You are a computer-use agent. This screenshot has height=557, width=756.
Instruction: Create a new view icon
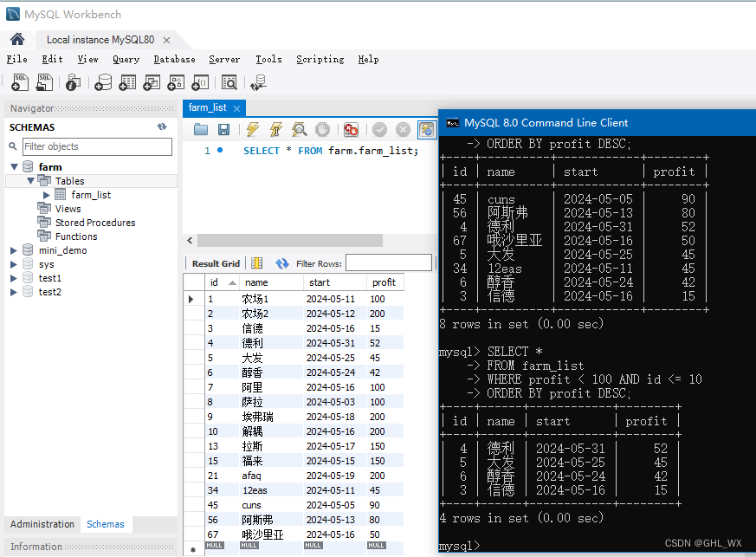click(152, 82)
